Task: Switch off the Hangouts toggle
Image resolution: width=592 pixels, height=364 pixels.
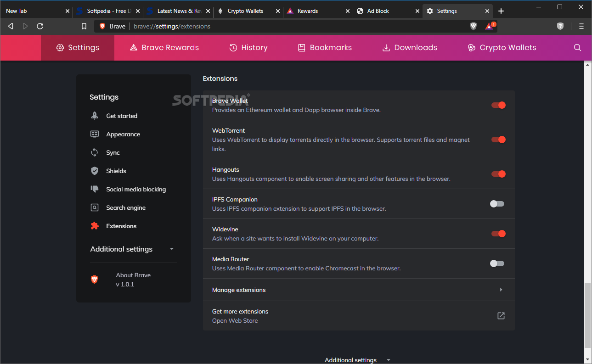Action: tap(498, 174)
